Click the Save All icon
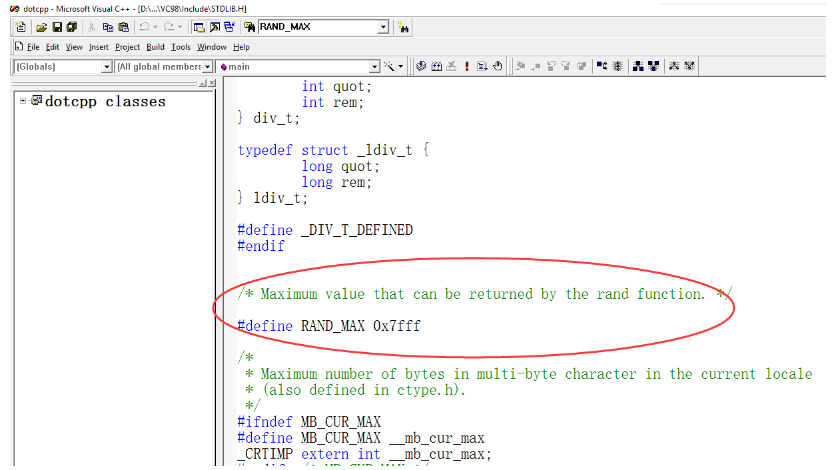834x470 pixels. [x=70, y=26]
